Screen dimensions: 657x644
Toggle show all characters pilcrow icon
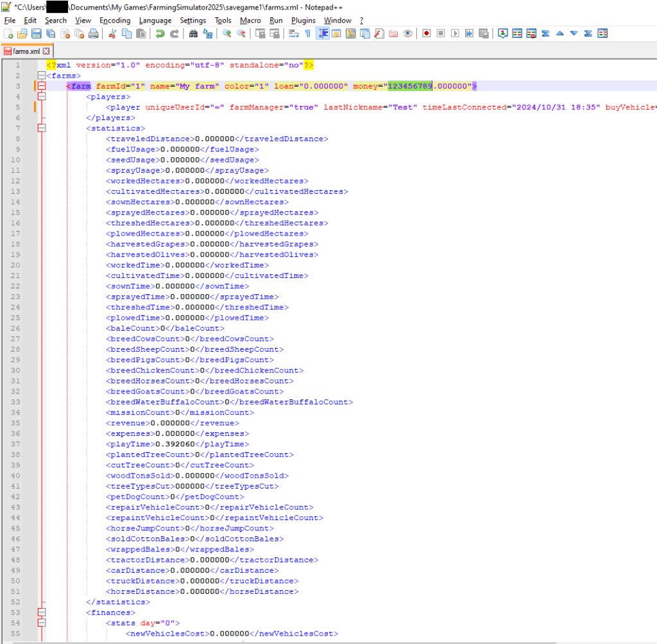[308, 33]
